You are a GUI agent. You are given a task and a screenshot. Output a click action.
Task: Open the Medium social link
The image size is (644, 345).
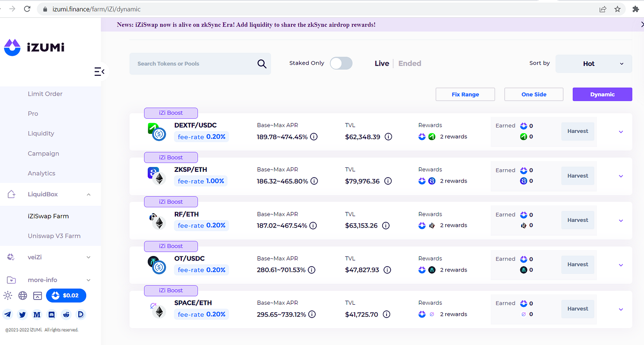[37, 314]
